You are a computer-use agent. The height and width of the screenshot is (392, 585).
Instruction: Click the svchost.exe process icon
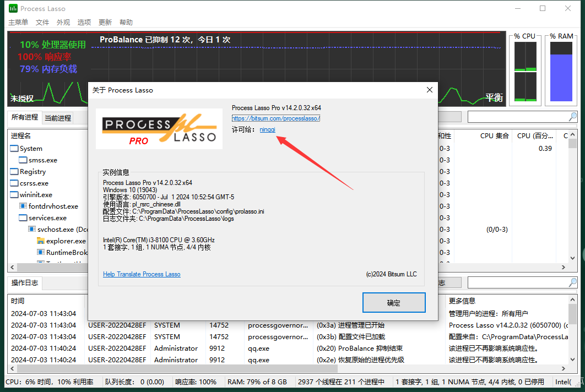33,229
